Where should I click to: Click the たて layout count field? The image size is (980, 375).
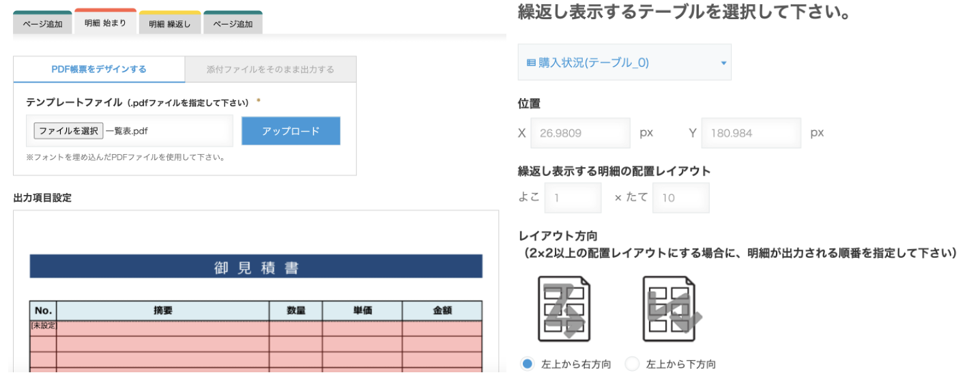681,198
